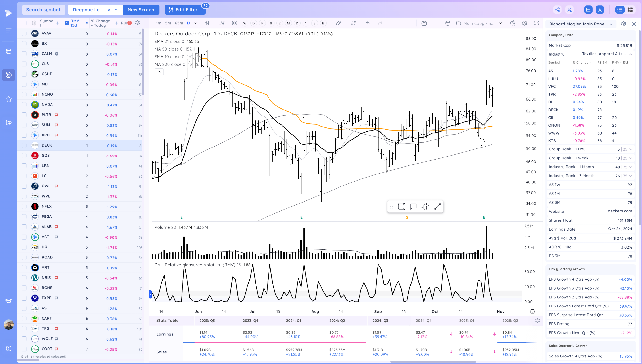
Task: Click the share icon in top bar
Action: click(x=557, y=10)
